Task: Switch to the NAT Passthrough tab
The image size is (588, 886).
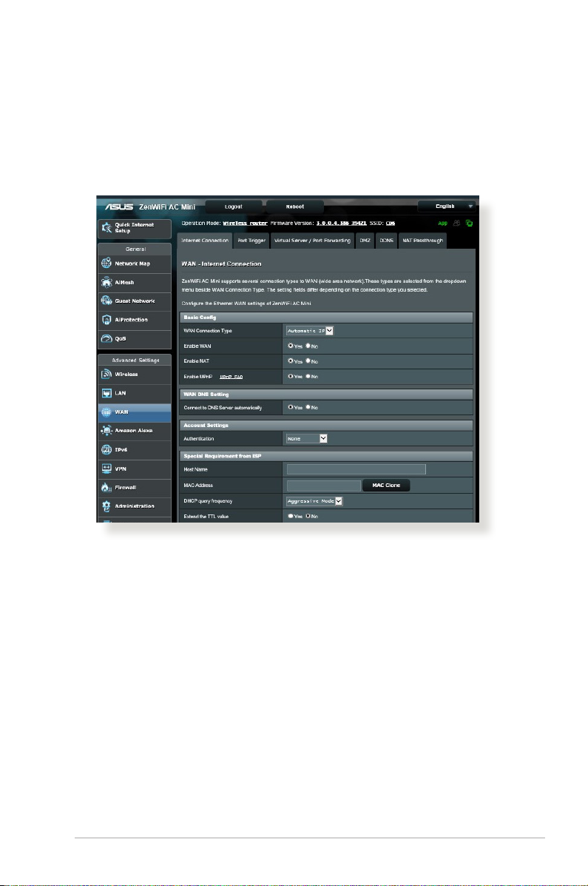Action: pyautogui.click(x=422, y=241)
